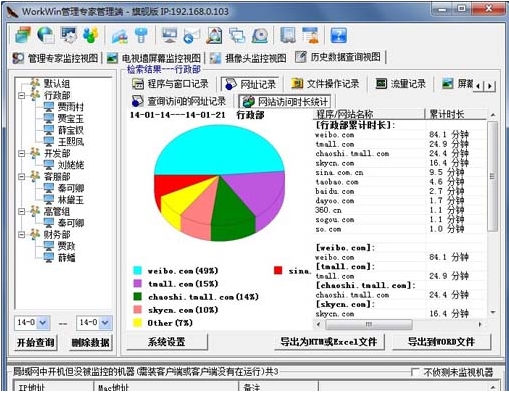Click green legend swatch for chaoshi.tmall.com
The image size is (509, 393).
point(137,296)
